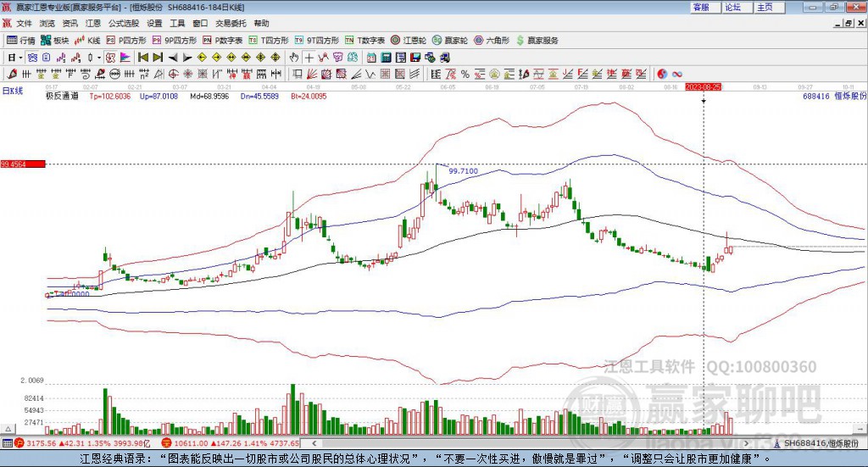Viewport: 868px width, 467px height.
Task: Open the 行情 quotes view
Action: click(20, 41)
